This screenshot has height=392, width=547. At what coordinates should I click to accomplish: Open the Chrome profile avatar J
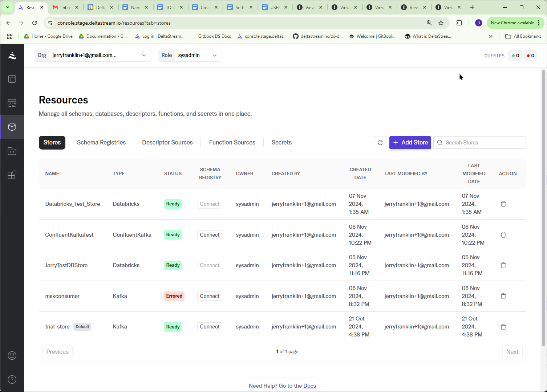[479, 23]
